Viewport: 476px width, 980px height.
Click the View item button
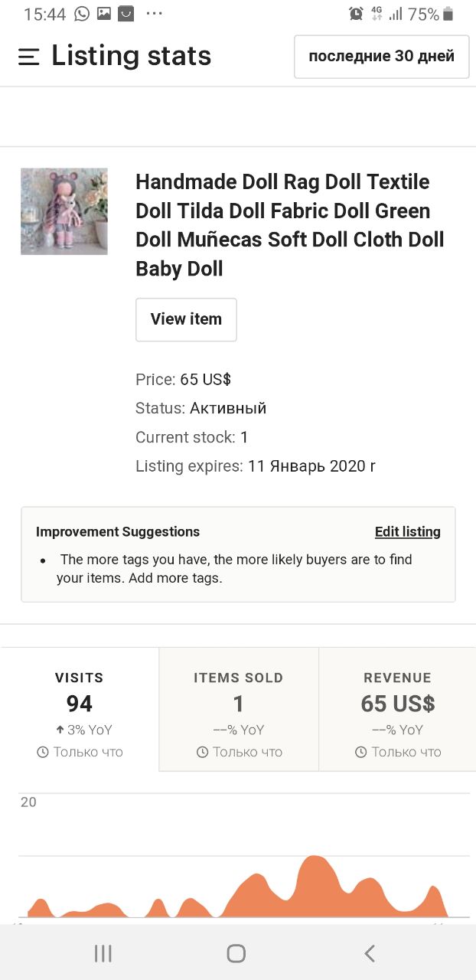[186, 319]
